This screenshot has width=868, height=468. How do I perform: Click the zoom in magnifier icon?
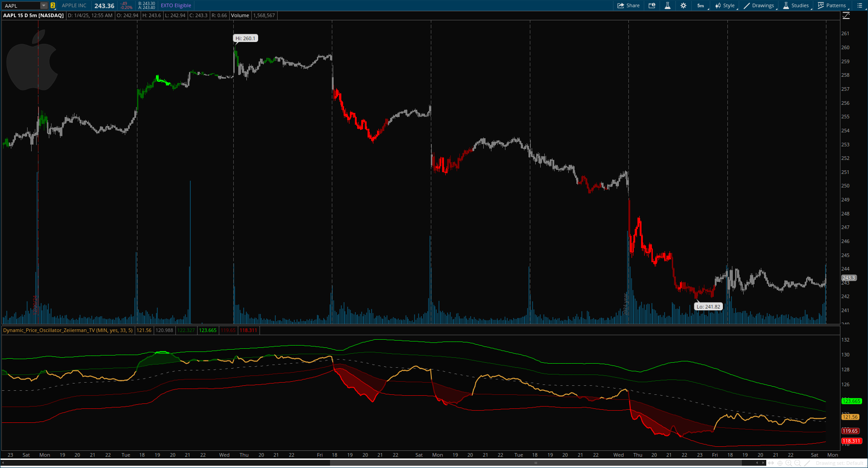[789, 463]
